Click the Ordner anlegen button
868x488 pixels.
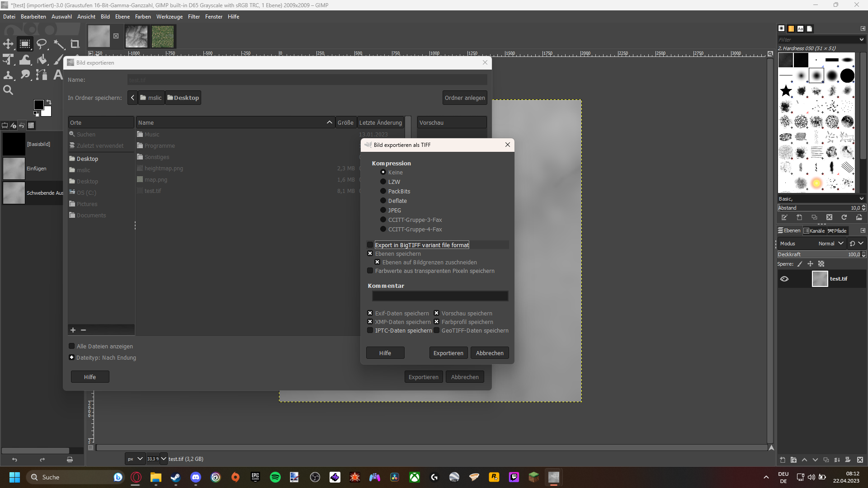point(464,98)
